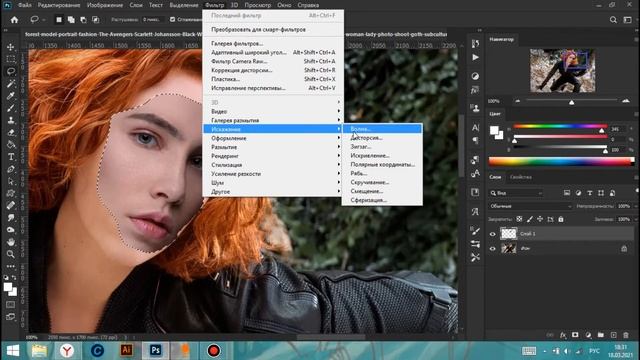Select the Lasso tool in the toolbar
The width and height of the screenshot is (640, 360).
click(x=11, y=71)
